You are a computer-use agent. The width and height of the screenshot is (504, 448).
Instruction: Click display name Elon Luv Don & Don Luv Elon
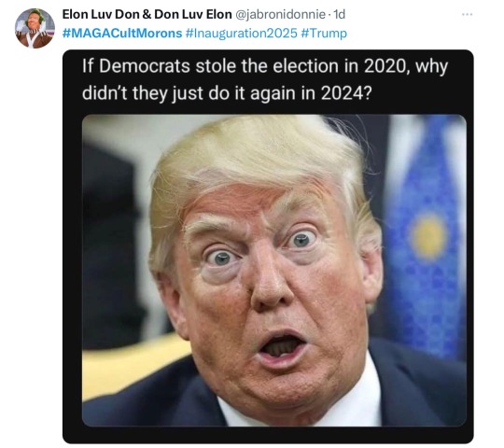[x=147, y=14]
